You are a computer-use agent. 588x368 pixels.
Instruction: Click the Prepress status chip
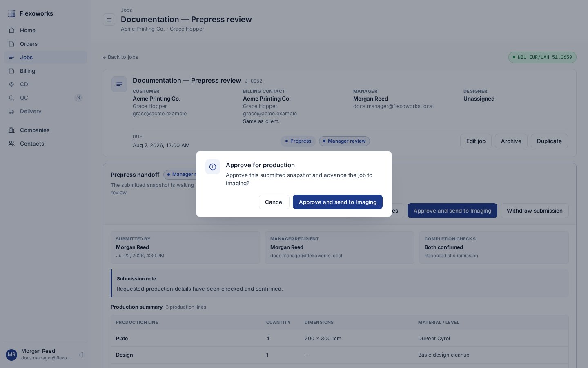[298, 141]
